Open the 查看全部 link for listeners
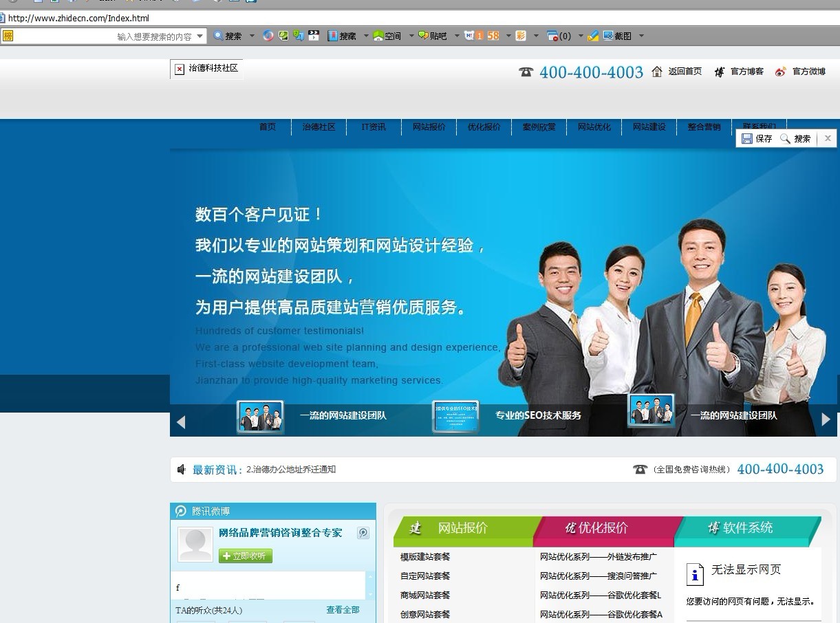Screen dimensions: 840x623 point(343,609)
